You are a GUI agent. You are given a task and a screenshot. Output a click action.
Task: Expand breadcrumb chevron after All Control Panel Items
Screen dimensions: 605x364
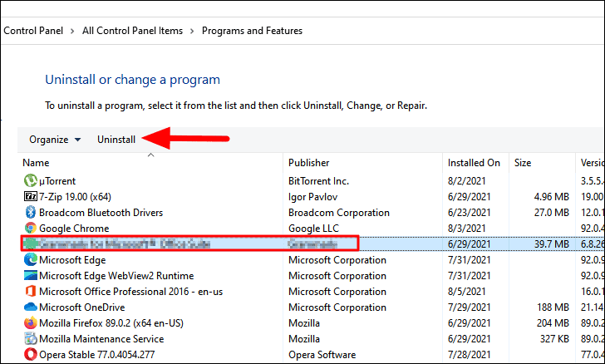point(192,31)
